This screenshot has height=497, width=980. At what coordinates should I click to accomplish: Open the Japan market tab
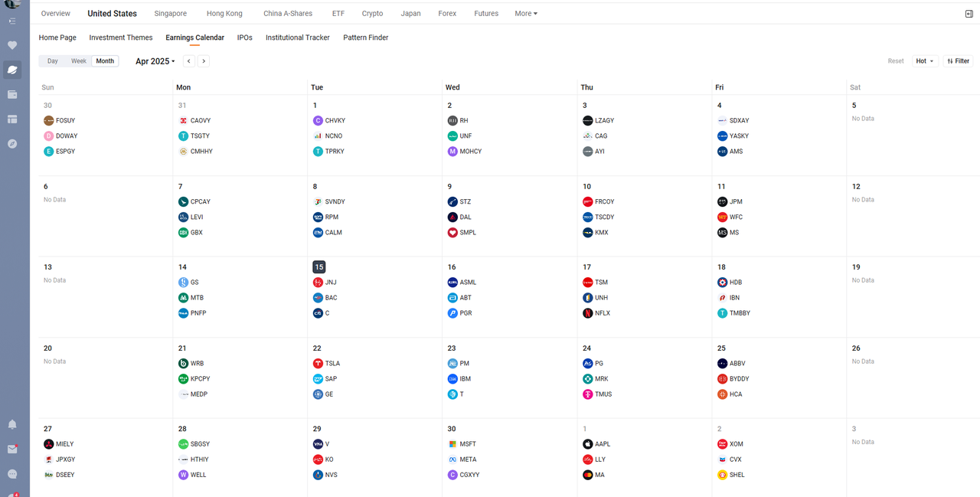pyautogui.click(x=410, y=14)
